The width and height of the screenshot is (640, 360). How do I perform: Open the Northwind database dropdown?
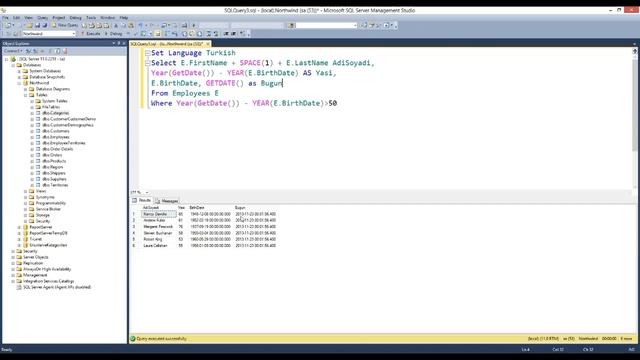tap(73, 33)
